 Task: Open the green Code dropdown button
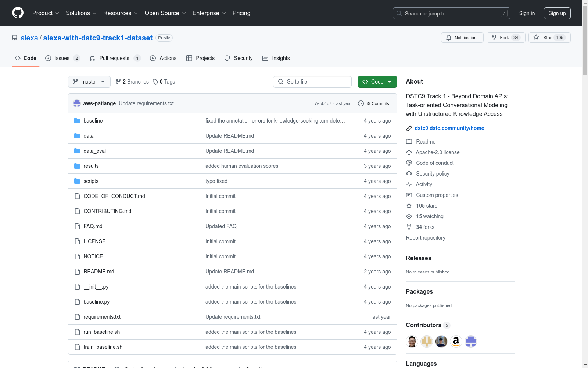tap(377, 82)
